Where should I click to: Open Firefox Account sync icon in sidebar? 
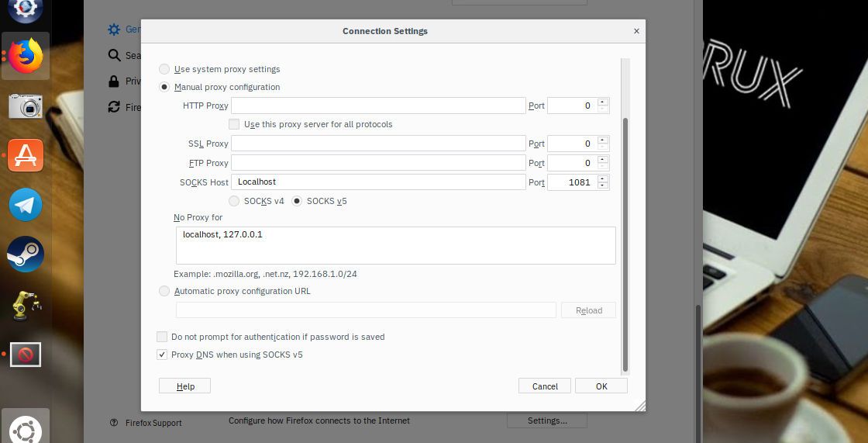click(114, 107)
